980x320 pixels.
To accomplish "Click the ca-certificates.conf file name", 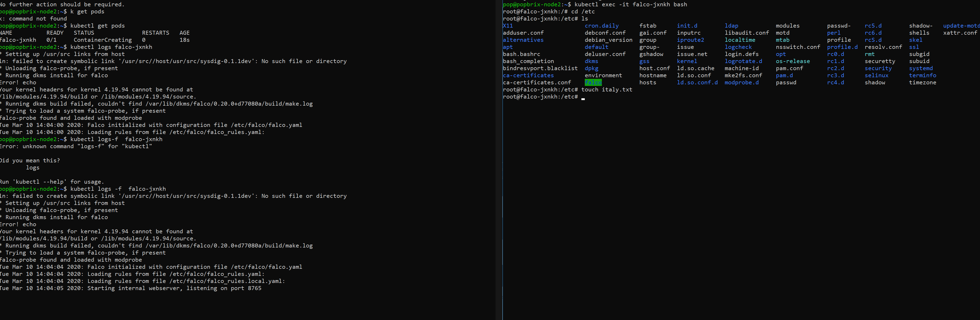I will click(x=536, y=82).
